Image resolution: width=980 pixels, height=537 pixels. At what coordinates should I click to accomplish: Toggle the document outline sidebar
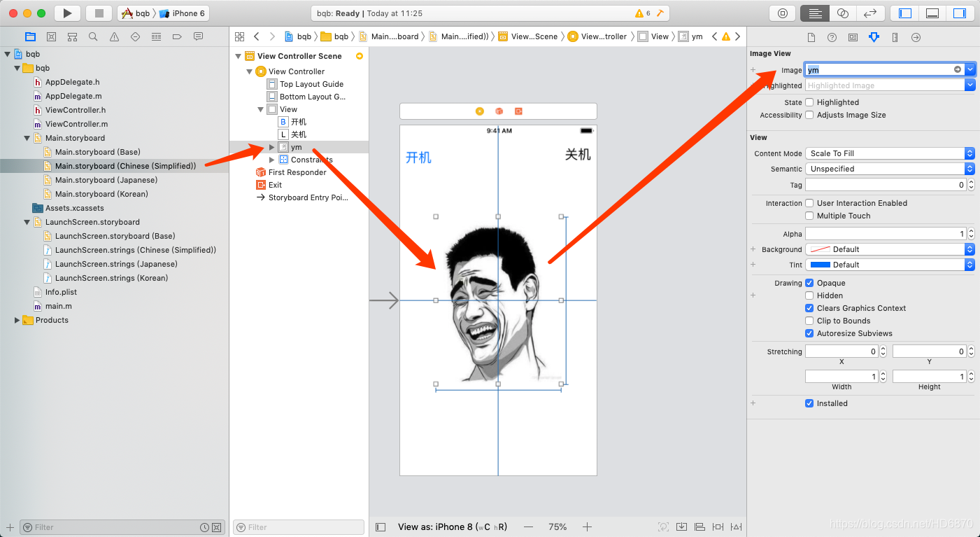pos(381,526)
